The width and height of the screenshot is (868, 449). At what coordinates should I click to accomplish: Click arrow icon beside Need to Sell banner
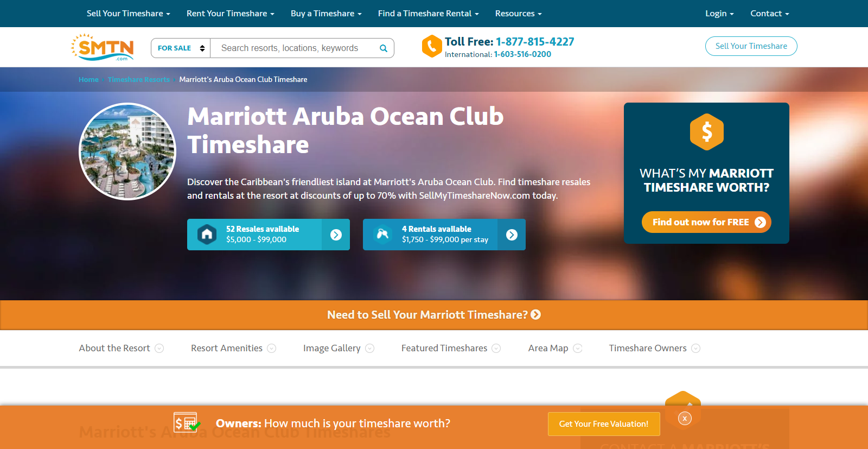pos(536,315)
